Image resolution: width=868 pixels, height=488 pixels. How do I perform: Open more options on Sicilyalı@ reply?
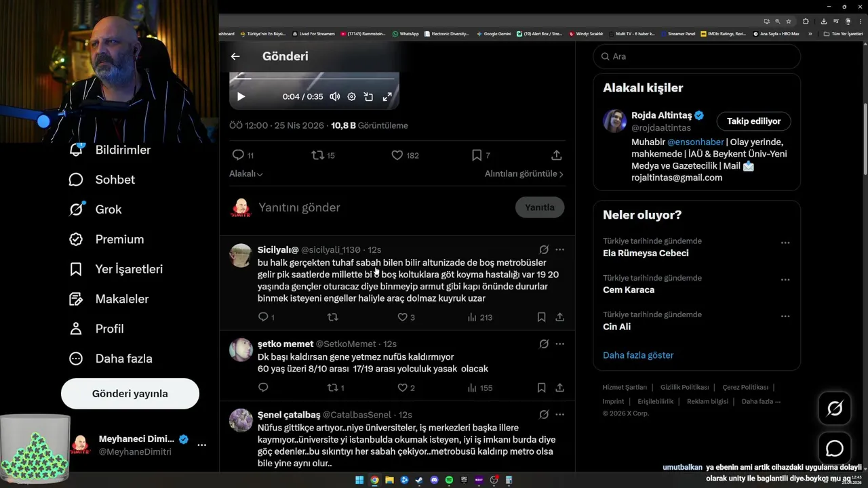(559, 249)
